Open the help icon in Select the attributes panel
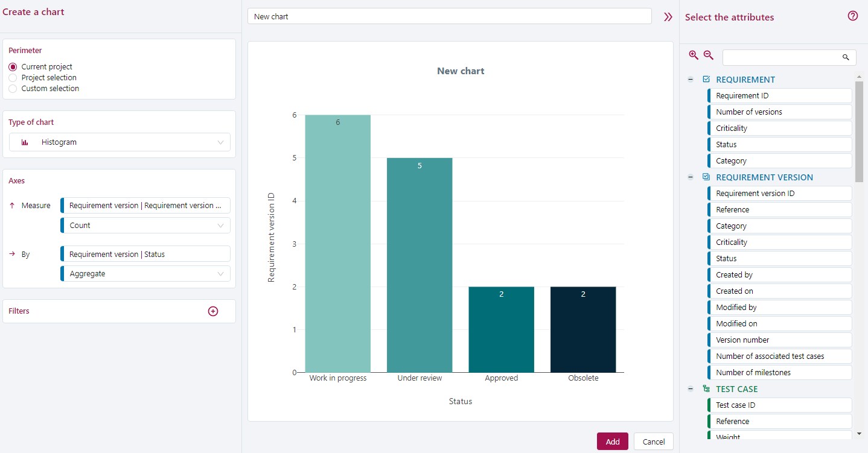 [x=853, y=16]
